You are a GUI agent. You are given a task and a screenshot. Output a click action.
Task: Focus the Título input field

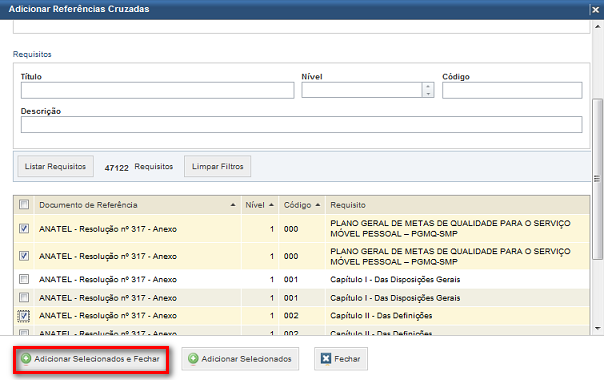point(158,91)
